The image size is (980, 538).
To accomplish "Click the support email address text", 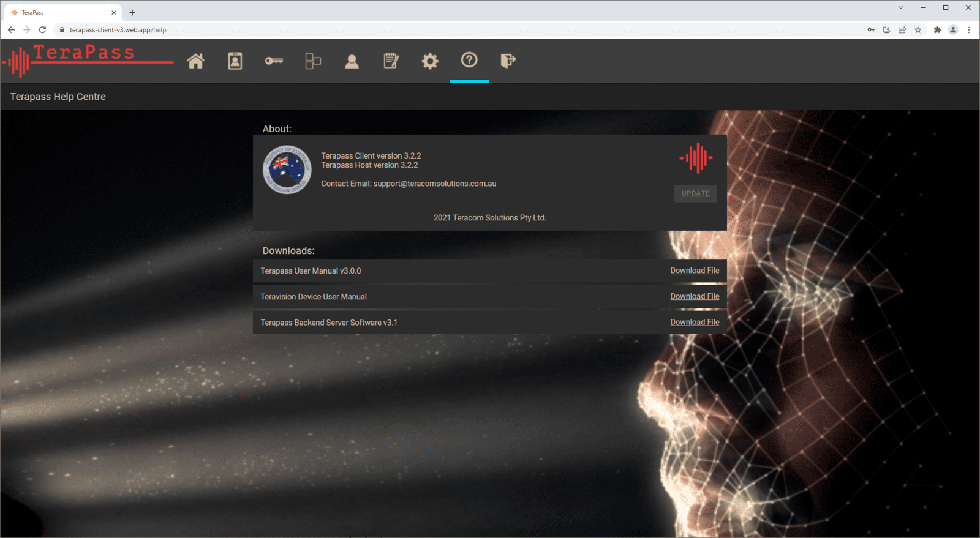I will coord(435,184).
